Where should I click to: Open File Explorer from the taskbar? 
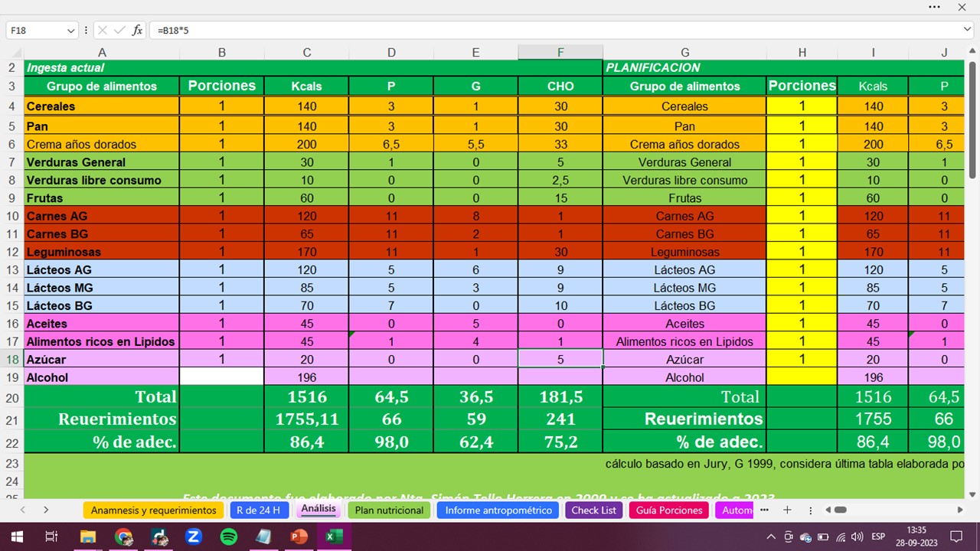[88, 537]
